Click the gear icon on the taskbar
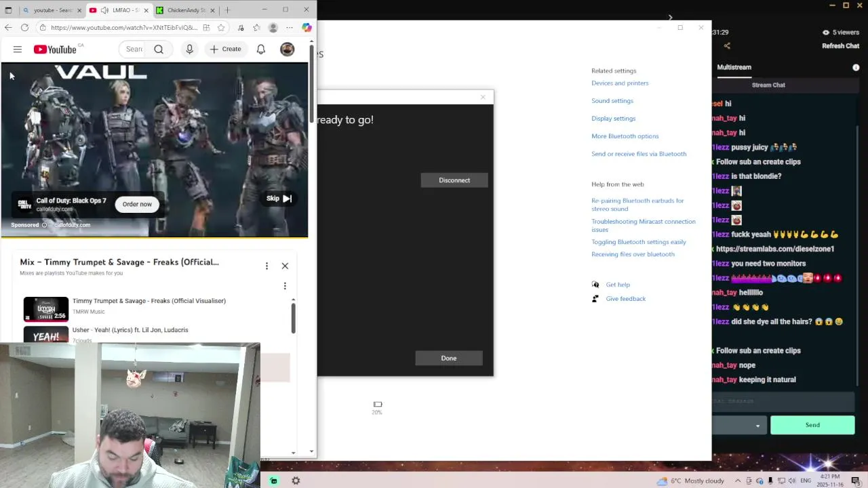Image resolution: width=868 pixels, height=488 pixels. 296,481
